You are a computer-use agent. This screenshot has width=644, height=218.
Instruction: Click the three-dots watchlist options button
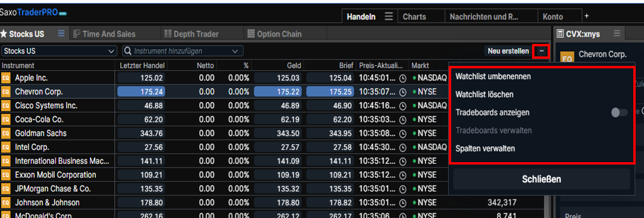pos(542,51)
